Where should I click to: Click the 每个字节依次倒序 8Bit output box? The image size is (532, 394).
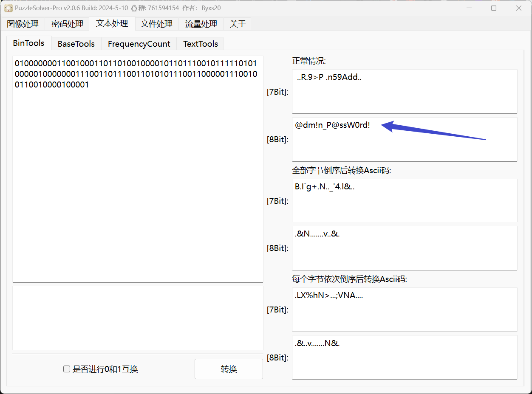[405, 357]
